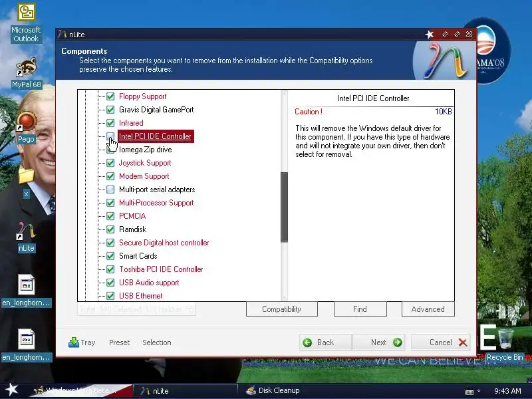Click the Advanced button
The height and width of the screenshot is (399, 532).
pyautogui.click(x=428, y=309)
